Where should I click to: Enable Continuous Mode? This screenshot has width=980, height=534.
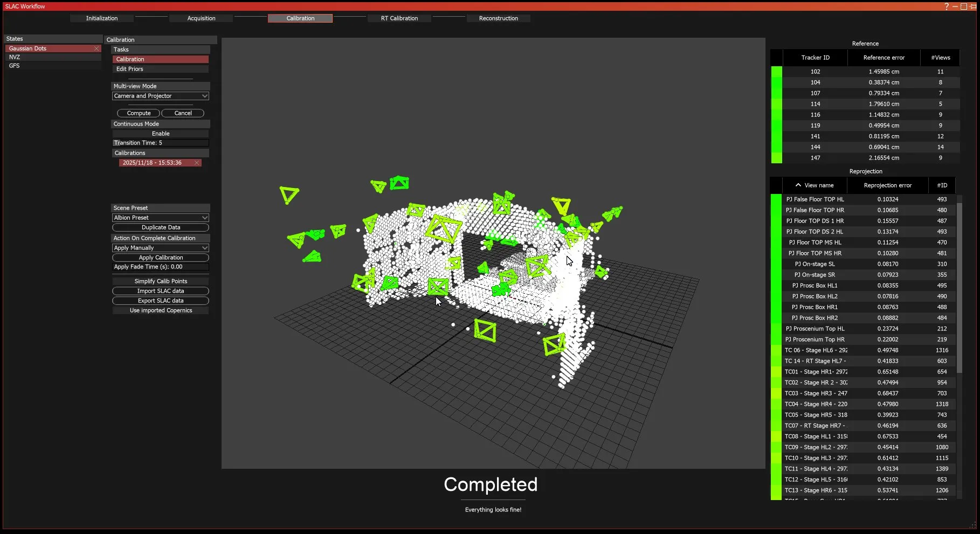[161, 134]
